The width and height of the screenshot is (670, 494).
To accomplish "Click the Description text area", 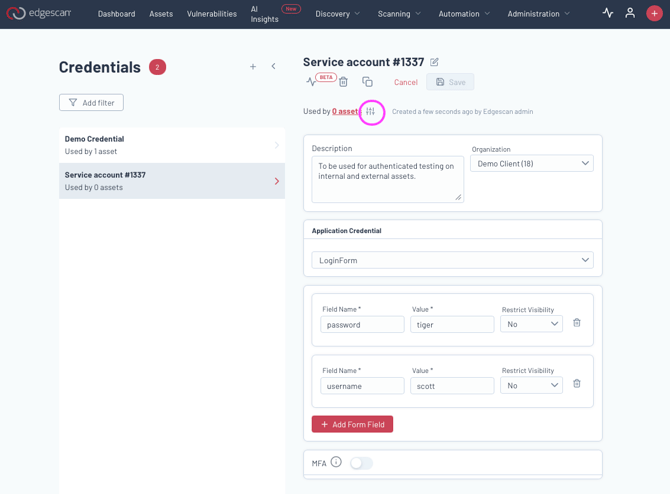I will tap(387, 178).
